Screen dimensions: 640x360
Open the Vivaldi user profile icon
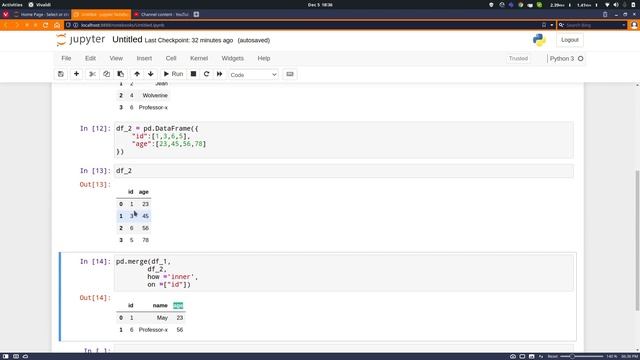[x=634, y=25]
